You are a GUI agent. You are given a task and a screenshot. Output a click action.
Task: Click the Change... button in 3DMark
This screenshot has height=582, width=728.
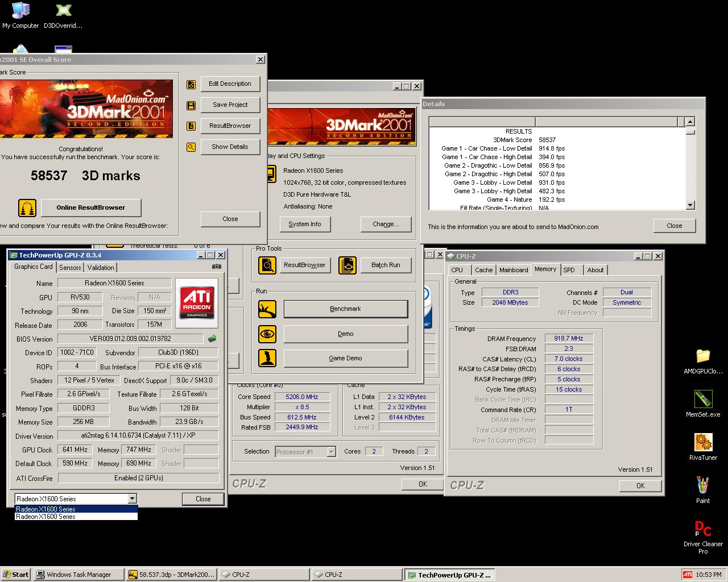(386, 225)
